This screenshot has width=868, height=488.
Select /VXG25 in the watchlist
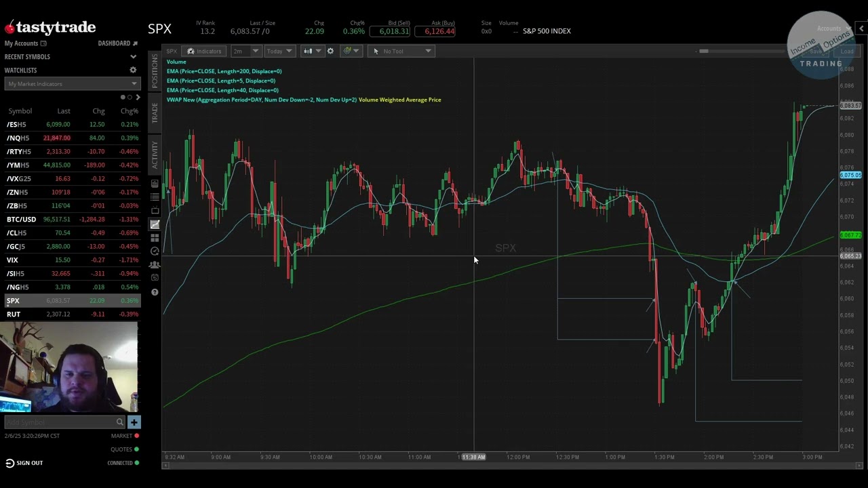tap(72, 179)
